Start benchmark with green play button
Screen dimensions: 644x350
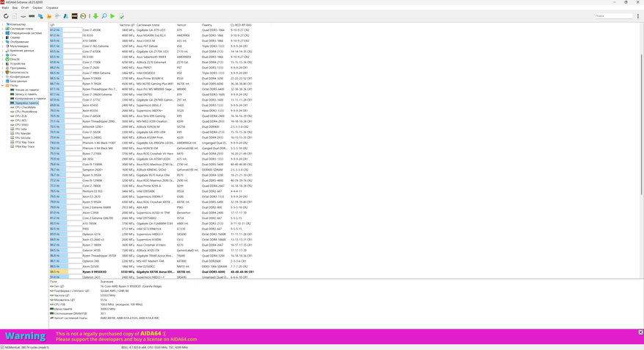[x=112, y=16]
